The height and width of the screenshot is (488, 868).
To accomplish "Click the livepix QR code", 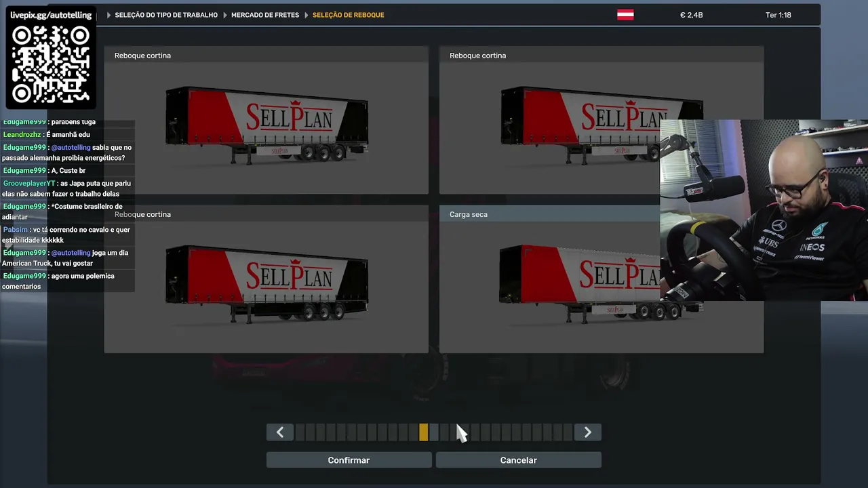I will pos(51,64).
